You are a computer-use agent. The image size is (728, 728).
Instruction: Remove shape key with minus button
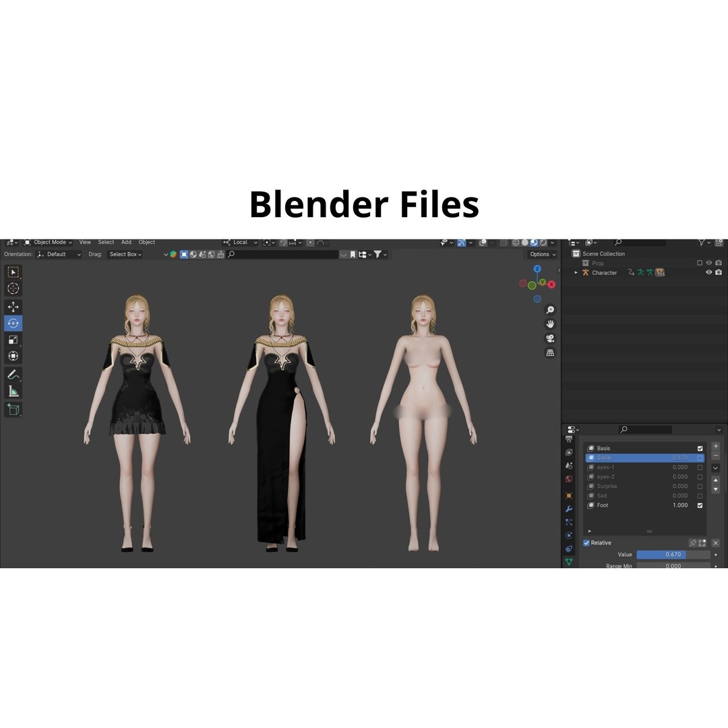[716, 456]
